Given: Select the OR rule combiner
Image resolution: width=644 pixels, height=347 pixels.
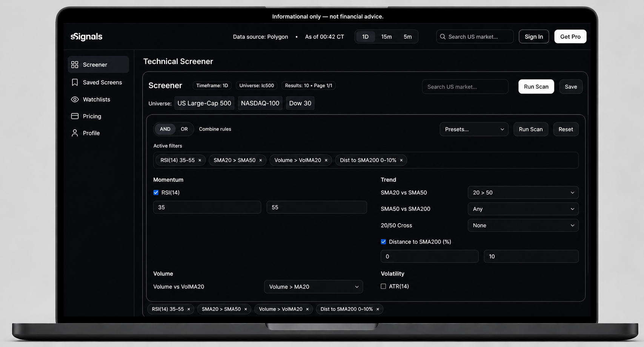Looking at the screenshot, I should pos(184,129).
